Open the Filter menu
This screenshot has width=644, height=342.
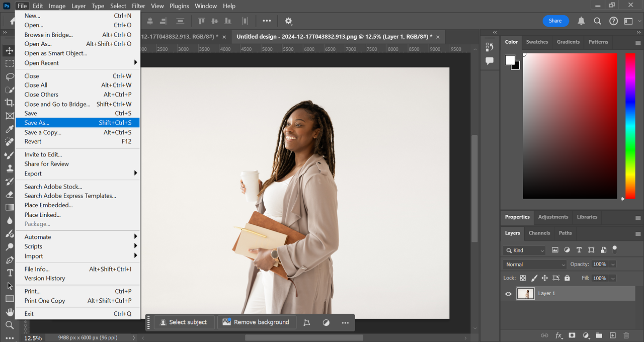click(138, 6)
